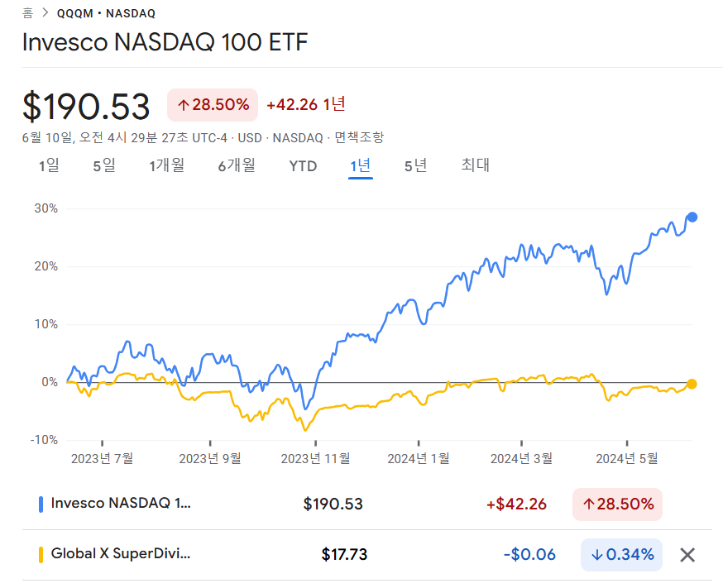Click the blue endpoint dot on chart
This screenshot has height=588, width=723.
pyautogui.click(x=692, y=218)
